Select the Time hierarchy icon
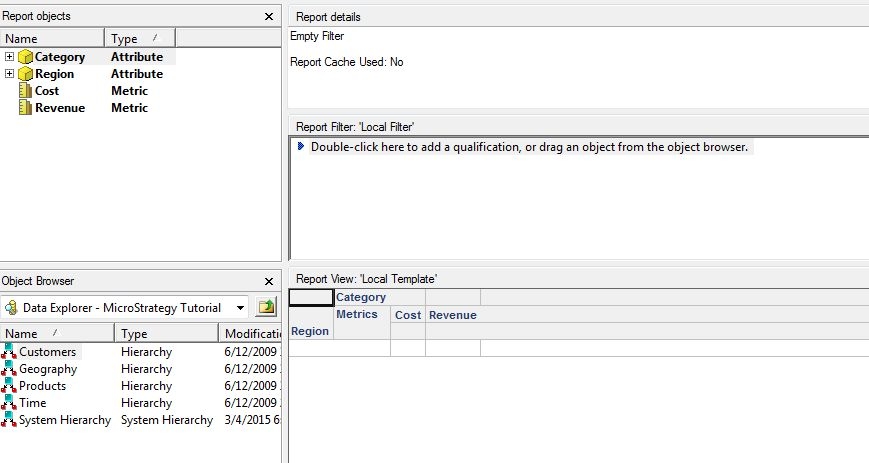This screenshot has width=869, height=463. (x=9, y=403)
